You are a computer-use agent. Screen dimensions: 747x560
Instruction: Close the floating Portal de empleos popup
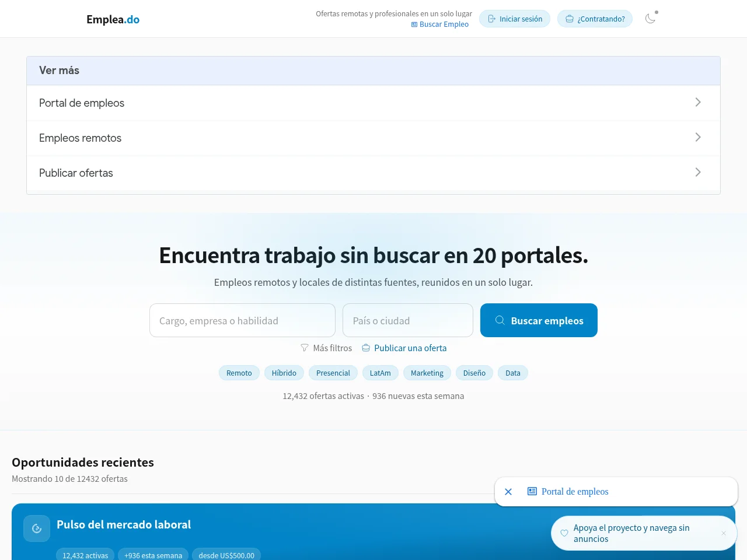pyautogui.click(x=508, y=492)
